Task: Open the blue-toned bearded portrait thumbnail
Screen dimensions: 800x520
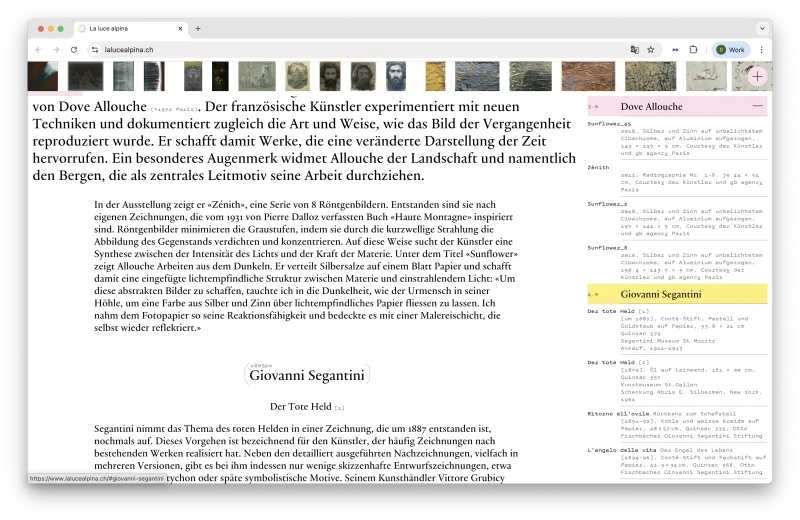Action: [396, 76]
